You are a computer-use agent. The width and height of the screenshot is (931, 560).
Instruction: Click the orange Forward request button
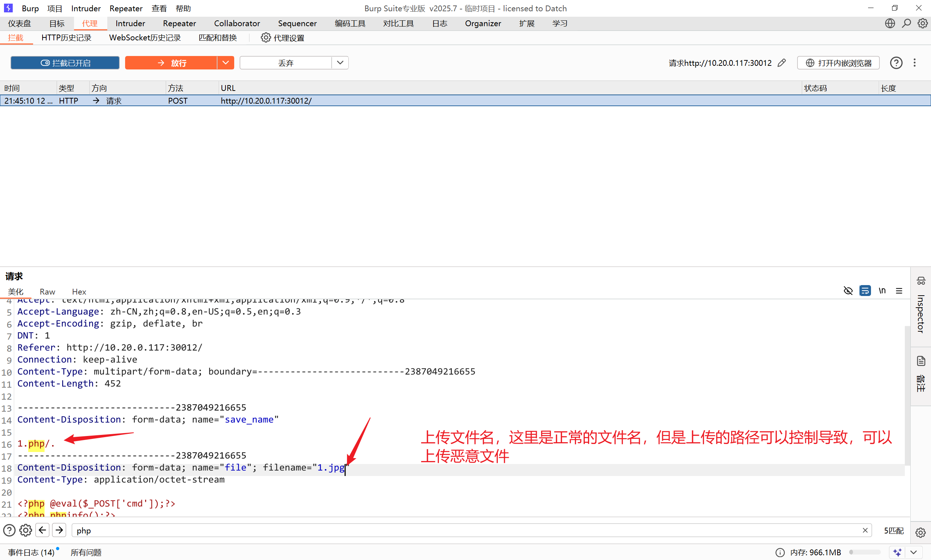point(171,63)
